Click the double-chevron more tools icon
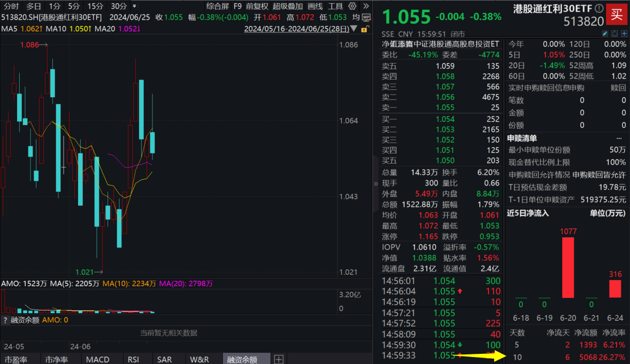 [366, 6]
